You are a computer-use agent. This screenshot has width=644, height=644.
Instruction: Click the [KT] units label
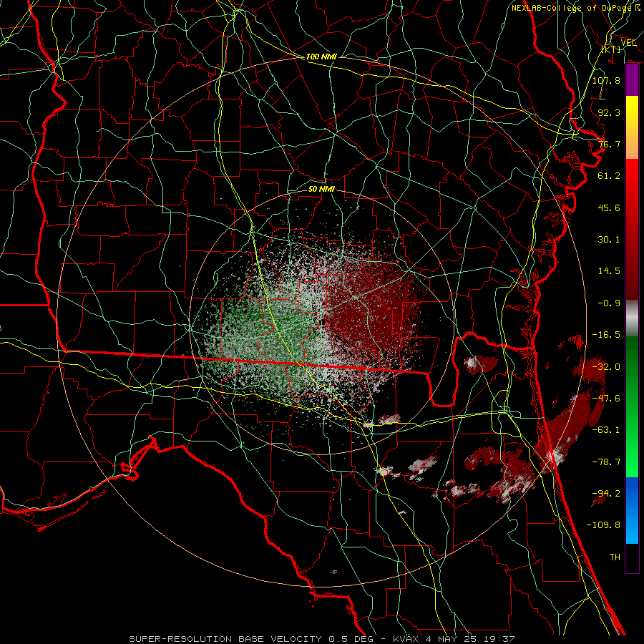pos(611,49)
